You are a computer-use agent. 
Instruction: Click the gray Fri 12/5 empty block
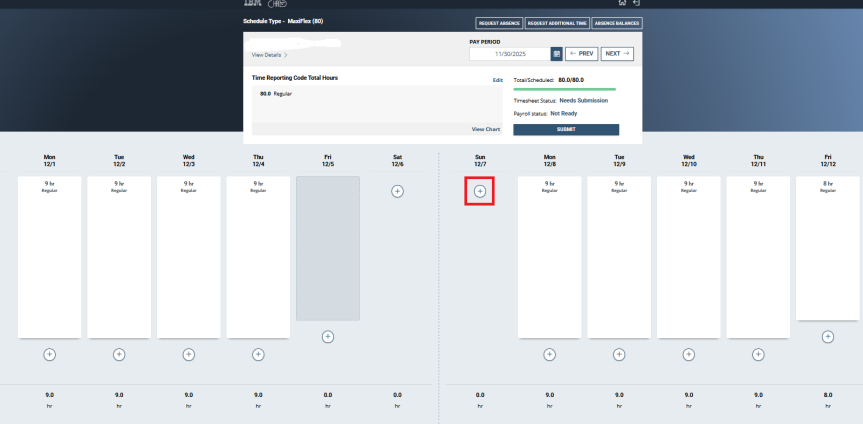click(328, 248)
